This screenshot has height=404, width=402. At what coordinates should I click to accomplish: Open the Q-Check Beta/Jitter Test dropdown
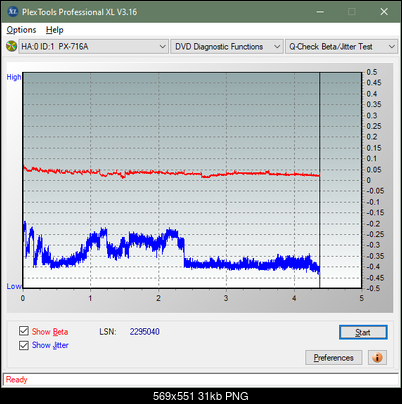click(x=342, y=47)
